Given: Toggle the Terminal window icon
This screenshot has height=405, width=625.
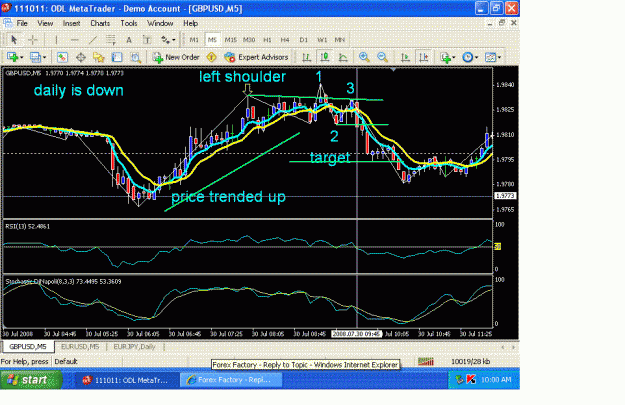Looking at the screenshot, I should (x=117, y=57).
